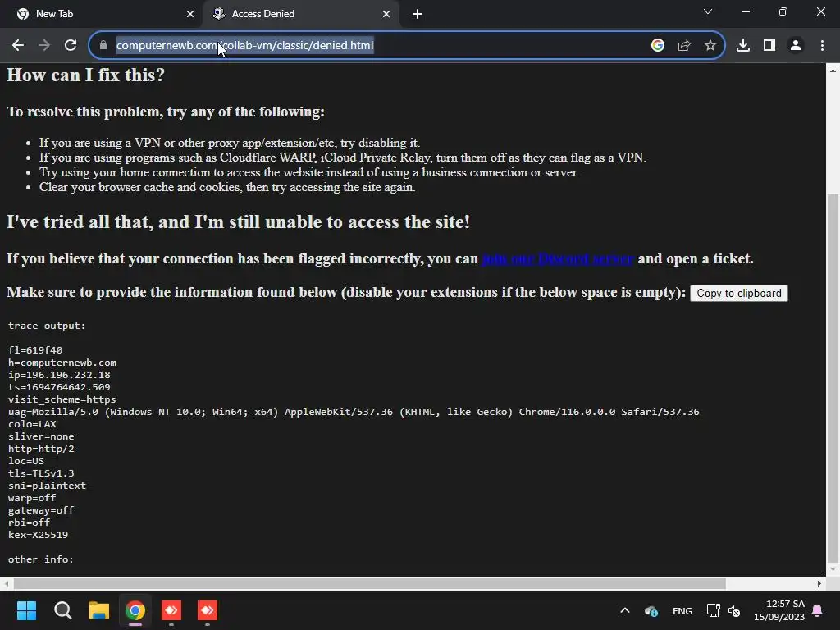Click the page scroll-down arrow
The image size is (840, 630).
(x=833, y=569)
